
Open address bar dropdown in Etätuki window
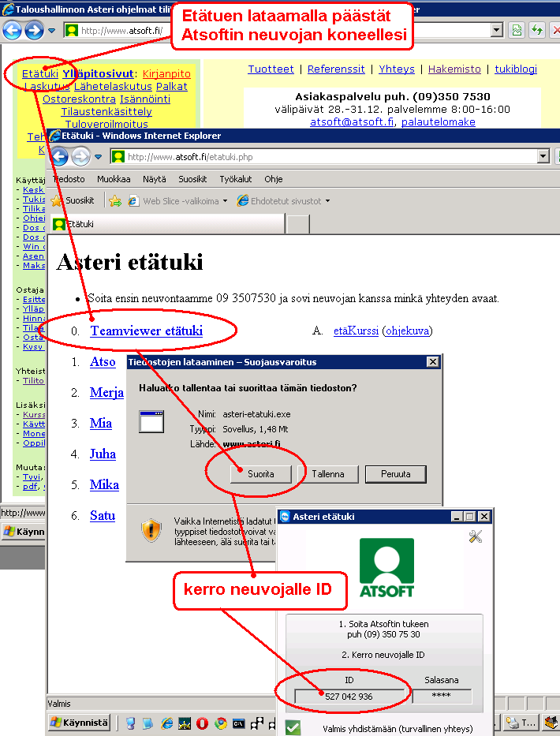click(x=543, y=156)
